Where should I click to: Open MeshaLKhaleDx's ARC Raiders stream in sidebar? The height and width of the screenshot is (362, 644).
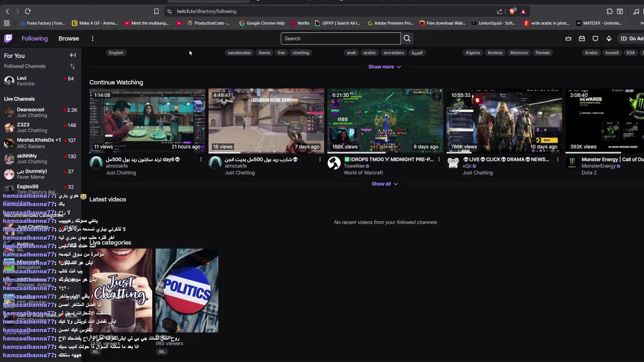point(40,143)
